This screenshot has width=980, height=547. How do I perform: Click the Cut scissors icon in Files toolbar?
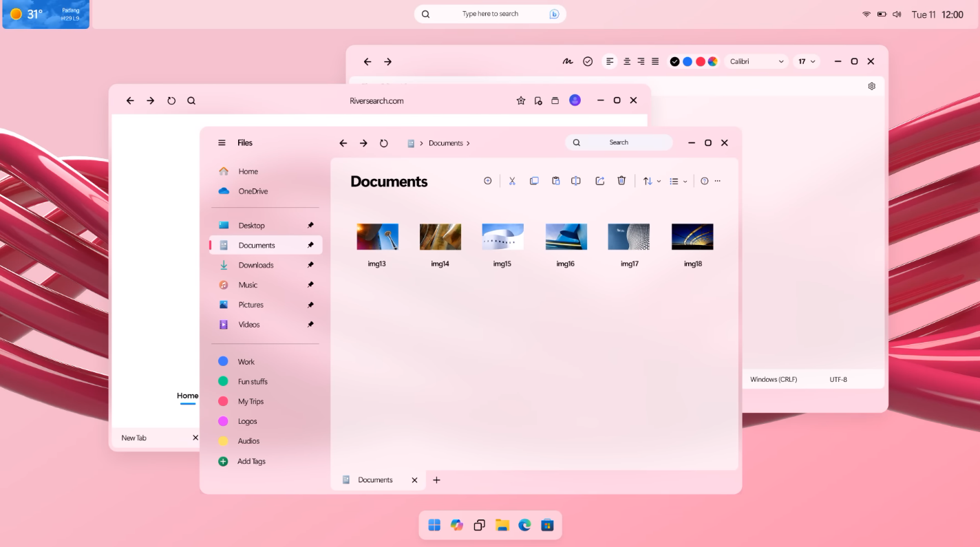pyautogui.click(x=512, y=181)
